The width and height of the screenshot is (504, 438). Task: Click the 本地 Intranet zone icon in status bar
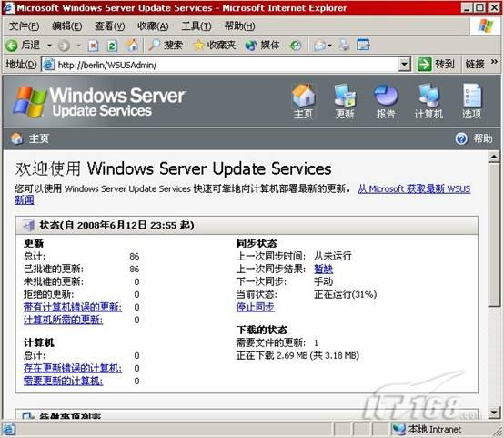pos(399,429)
